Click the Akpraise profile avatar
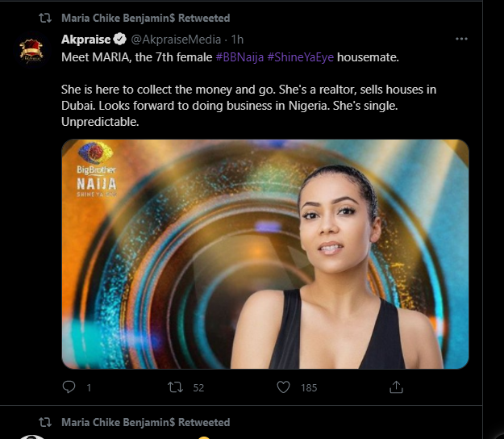Image resolution: width=504 pixels, height=439 pixels. coord(31,51)
